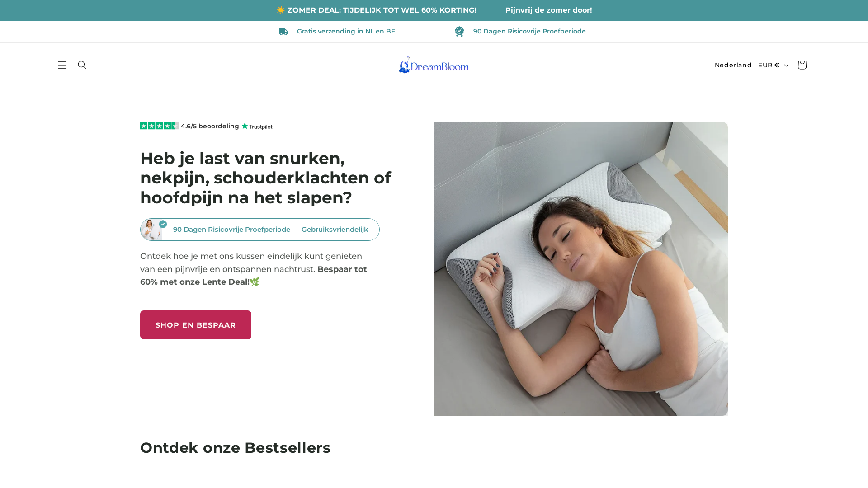Click the guarantee badge ribbon icon
The height and width of the screenshot is (488, 868).
point(459,31)
